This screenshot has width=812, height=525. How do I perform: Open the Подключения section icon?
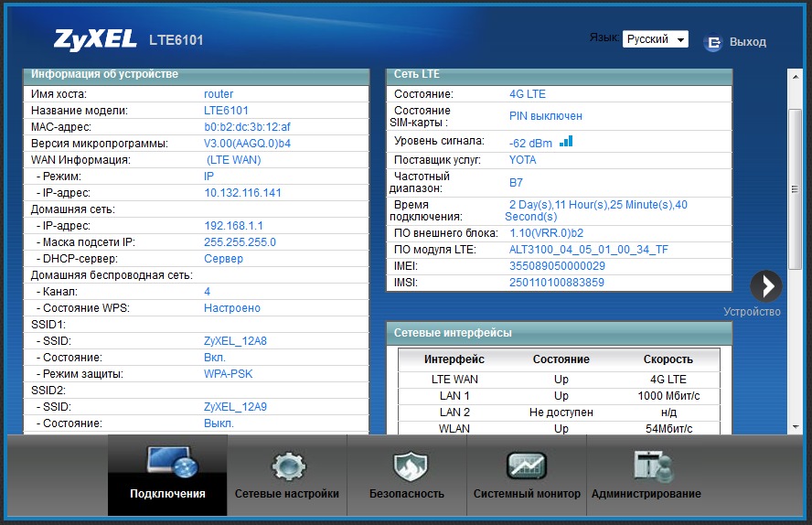(x=172, y=462)
